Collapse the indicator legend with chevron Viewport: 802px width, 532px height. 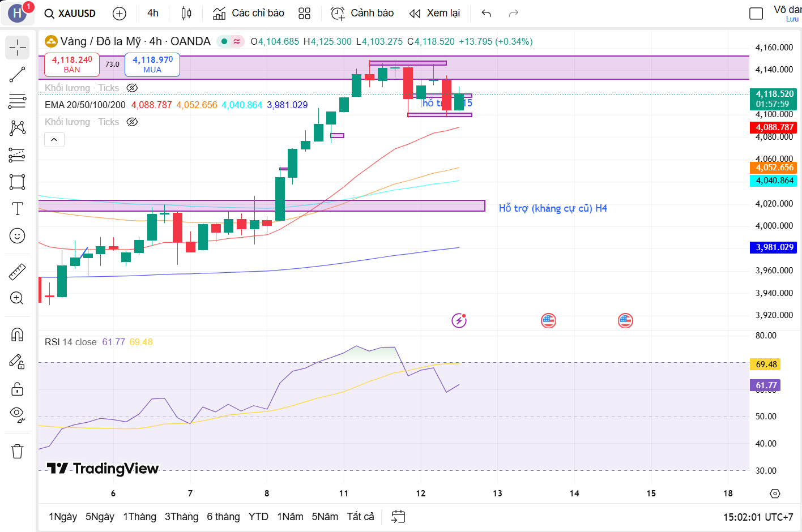click(x=54, y=139)
